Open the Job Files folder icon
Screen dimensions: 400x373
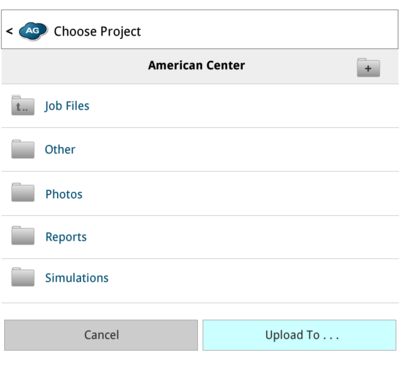point(23,105)
